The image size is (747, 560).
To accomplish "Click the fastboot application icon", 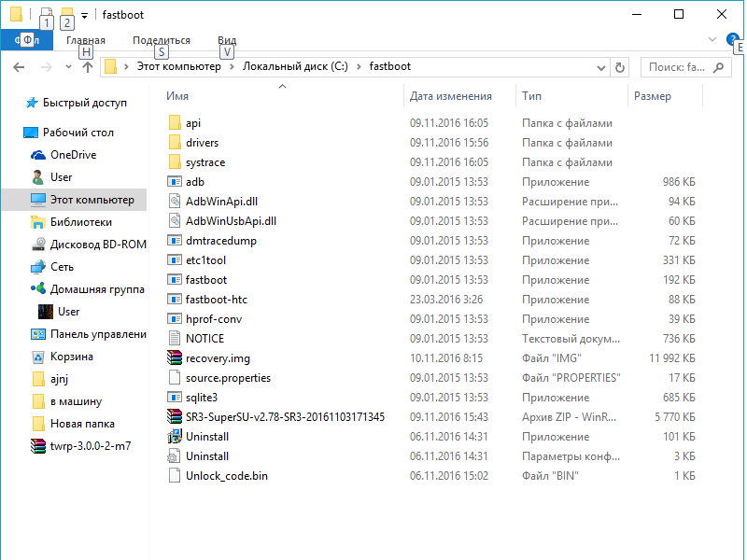I will pyautogui.click(x=174, y=280).
